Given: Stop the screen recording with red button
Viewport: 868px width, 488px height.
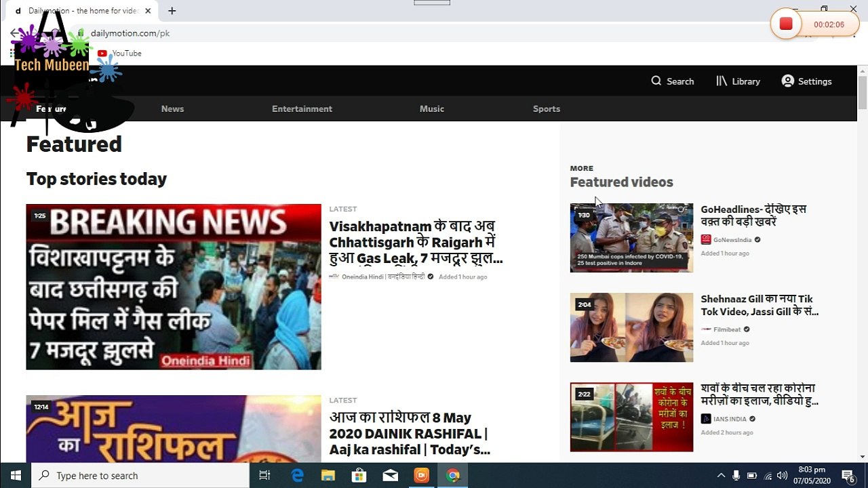Looking at the screenshot, I should (786, 24).
